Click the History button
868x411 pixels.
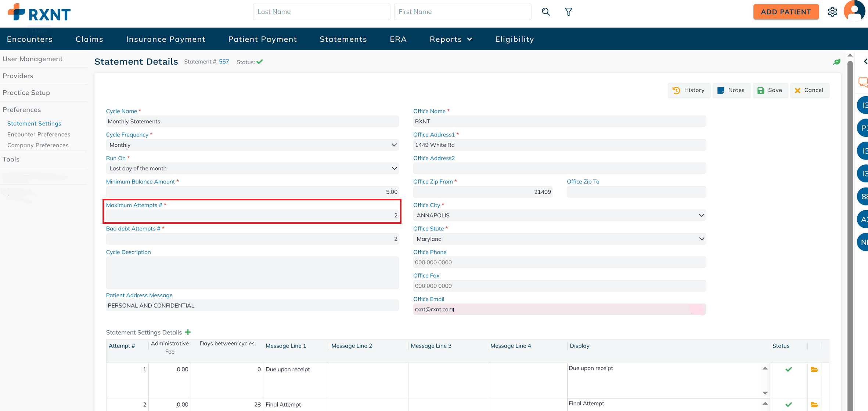coord(688,90)
